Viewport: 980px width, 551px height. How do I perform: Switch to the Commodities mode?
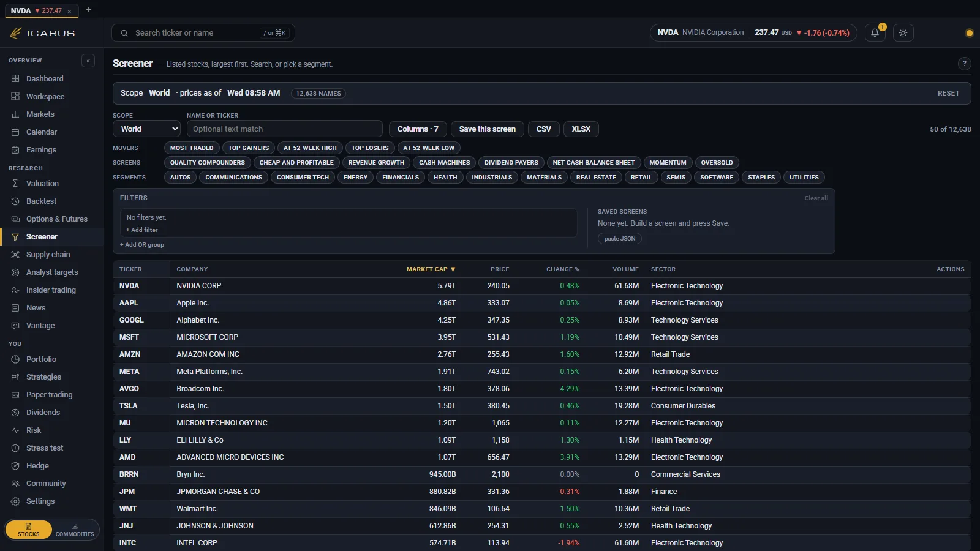(75, 530)
